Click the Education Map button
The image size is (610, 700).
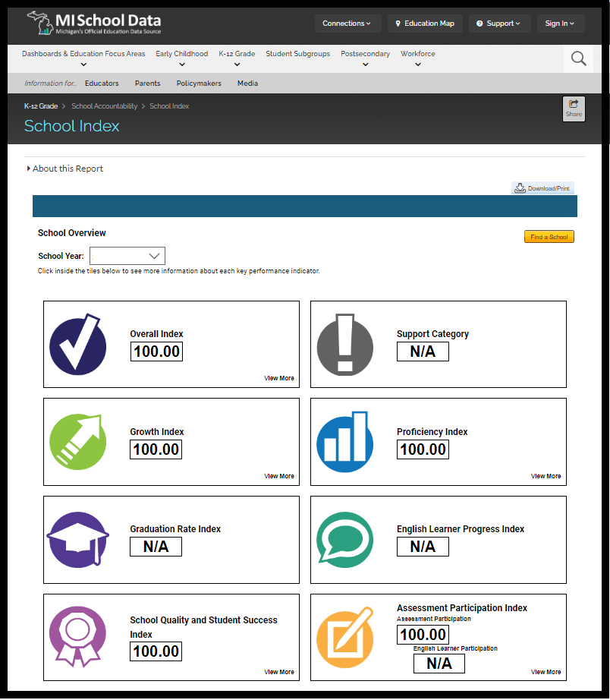click(425, 24)
